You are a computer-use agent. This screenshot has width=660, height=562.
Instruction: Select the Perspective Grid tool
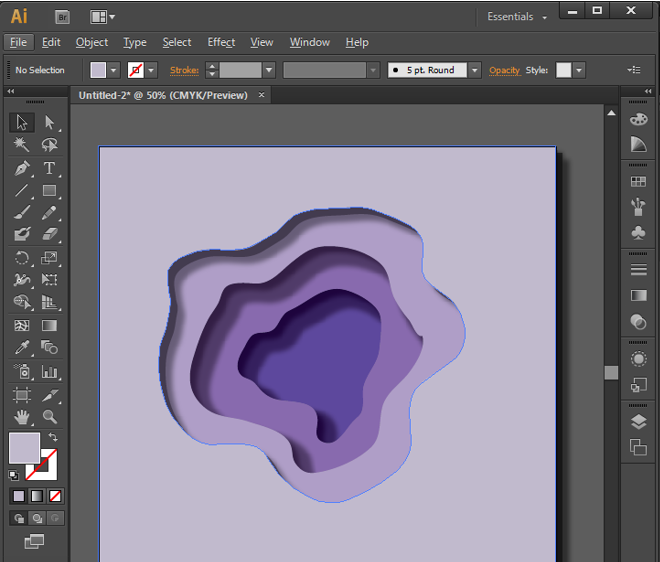point(50,302)
